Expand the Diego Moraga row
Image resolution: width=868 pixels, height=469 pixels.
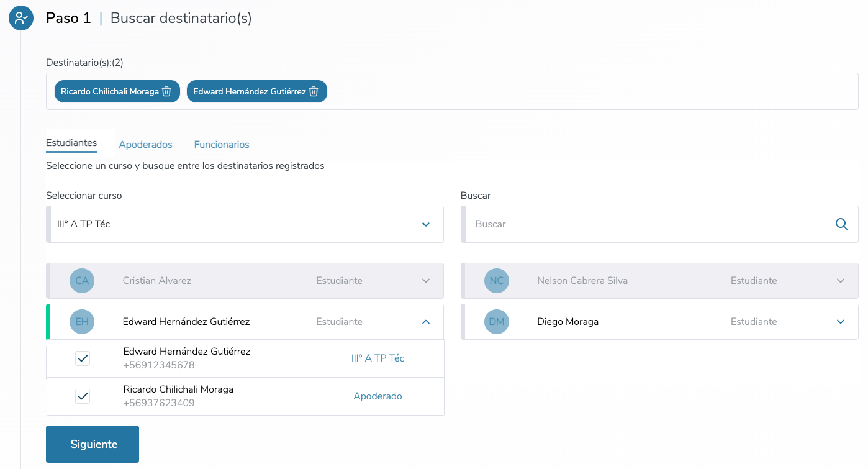[841, 322]
